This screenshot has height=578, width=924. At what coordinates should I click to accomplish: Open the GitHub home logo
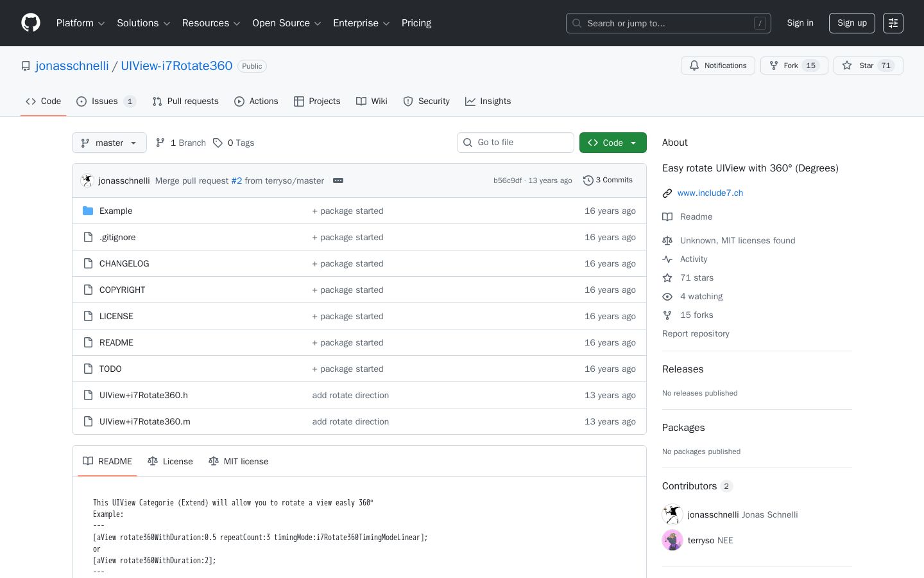(x=31, y=23)
